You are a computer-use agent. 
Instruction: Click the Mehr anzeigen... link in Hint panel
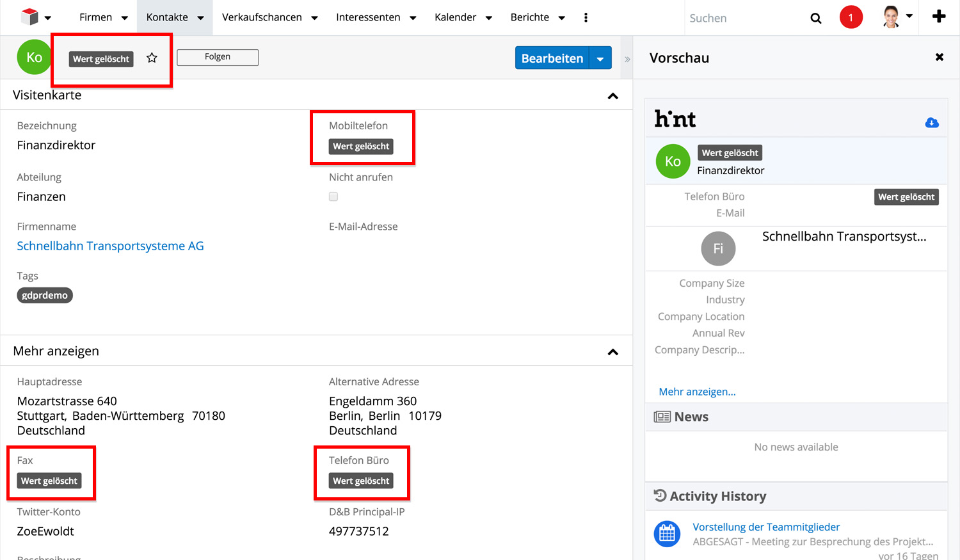coord(697,392)
